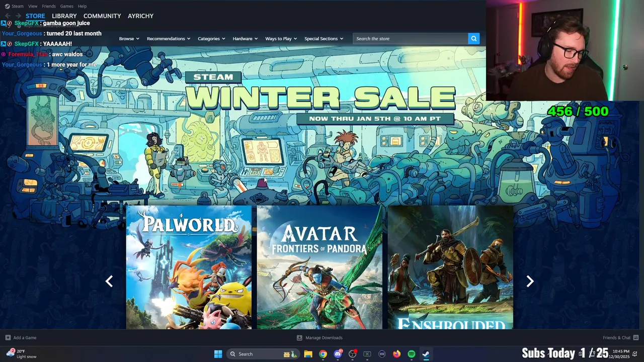Go forward with the forward arrow
Viewport: 644px width, 362px height.
pos(18,16)
